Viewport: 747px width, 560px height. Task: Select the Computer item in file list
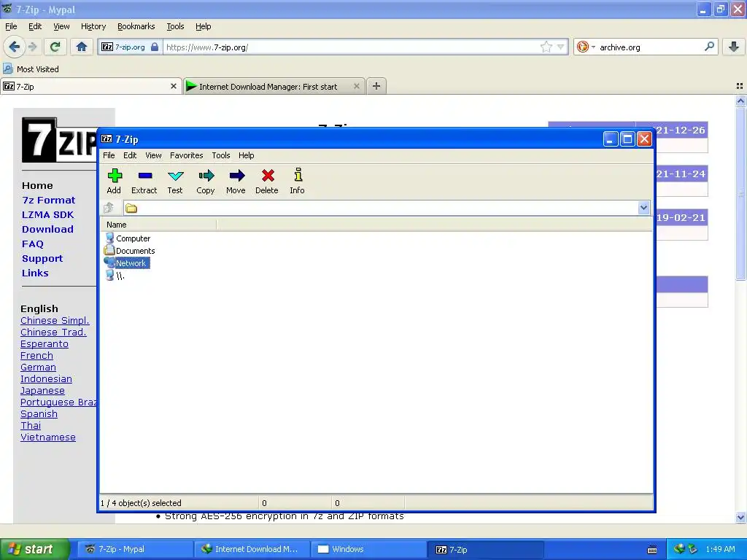click(128, 238)
